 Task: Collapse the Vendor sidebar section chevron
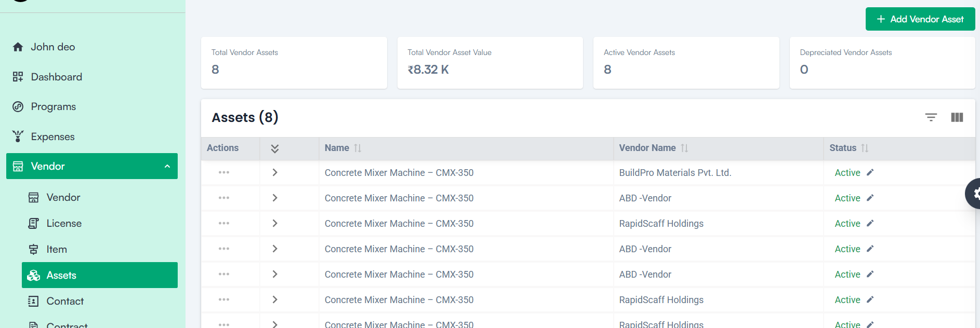click(167, 167)
